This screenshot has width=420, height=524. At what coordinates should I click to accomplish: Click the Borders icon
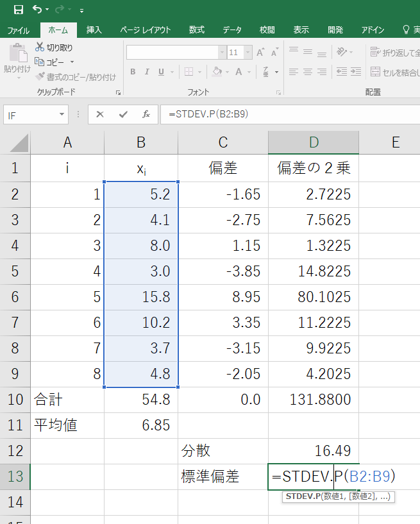point(189,72)
